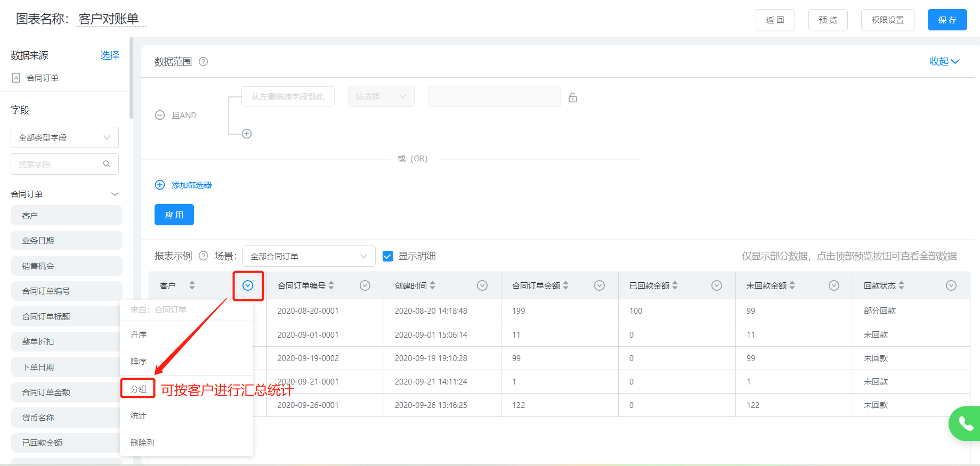Click the 预览 button
This screenshot has width=980, height=466.
click(828, 20)
